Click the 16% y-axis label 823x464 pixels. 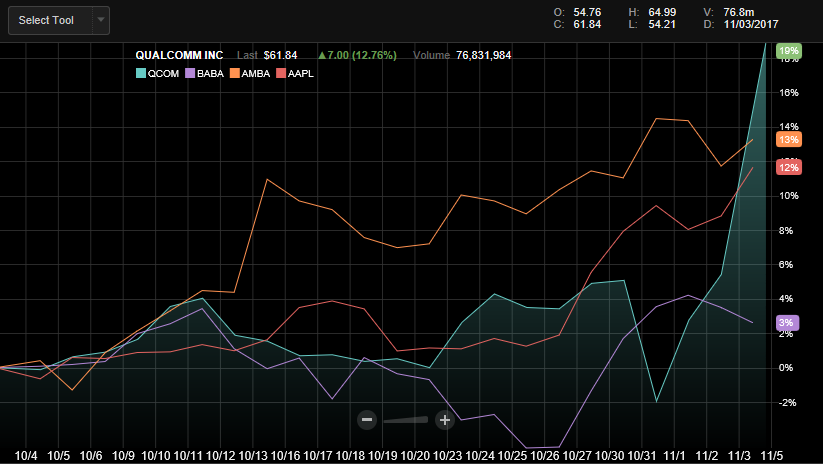click(x=789, y=93)
